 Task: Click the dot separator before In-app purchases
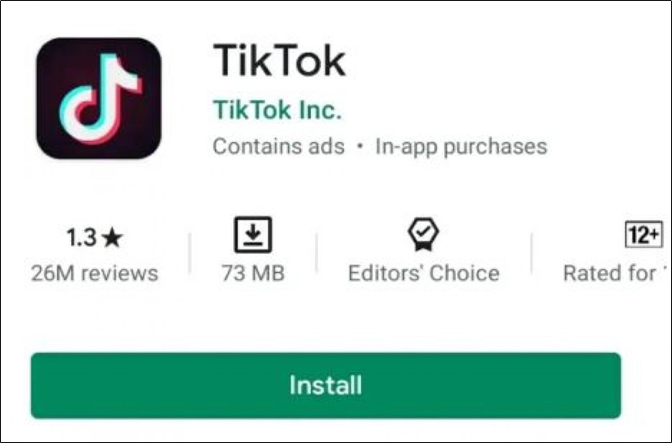[x=360, y=147]
